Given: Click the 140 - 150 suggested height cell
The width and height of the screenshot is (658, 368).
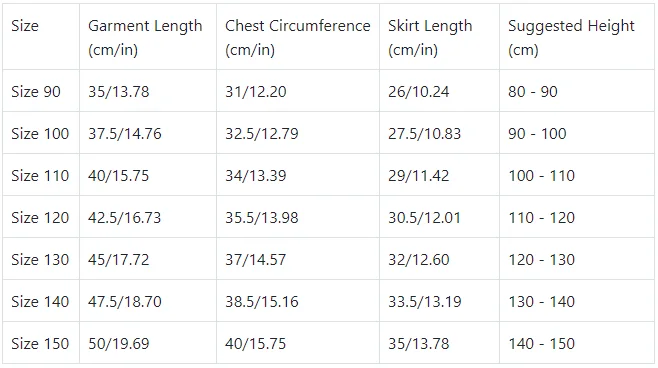Looking at the screenshot, I should (x=577, y=343).
